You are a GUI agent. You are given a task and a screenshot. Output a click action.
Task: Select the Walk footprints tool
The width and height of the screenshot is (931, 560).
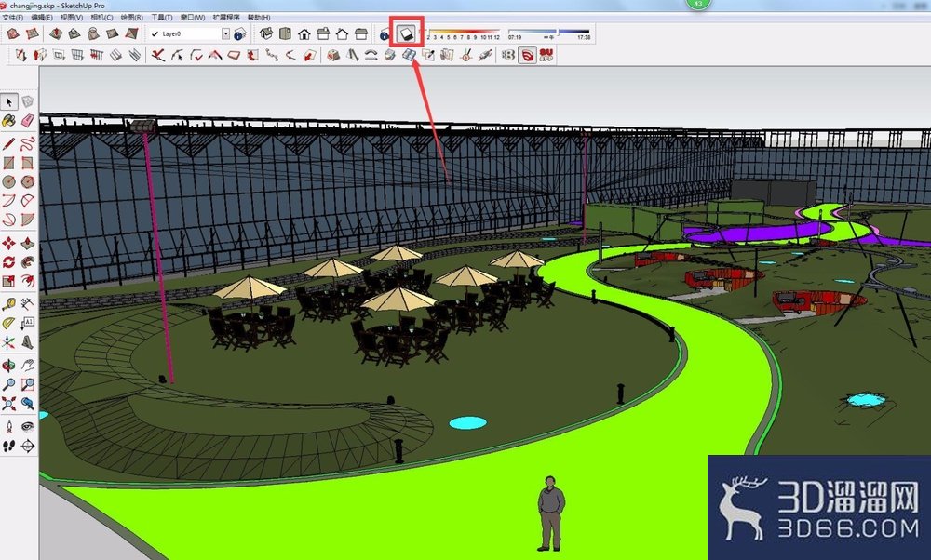pyautogui.click(x=9, y=447)
